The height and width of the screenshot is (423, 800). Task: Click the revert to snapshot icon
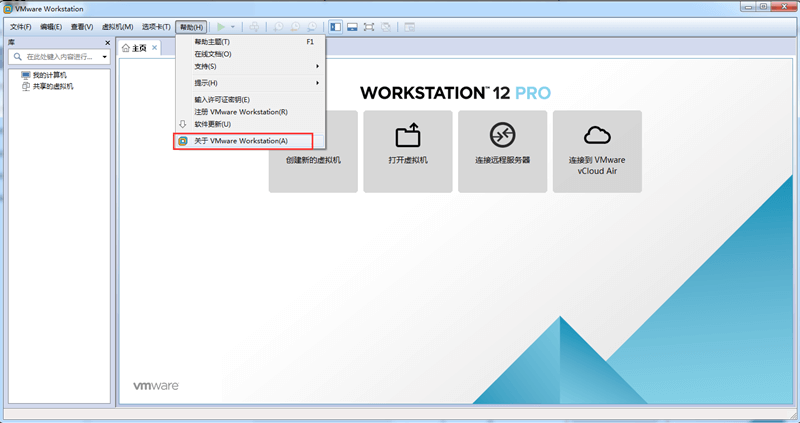tap(295, 27)
